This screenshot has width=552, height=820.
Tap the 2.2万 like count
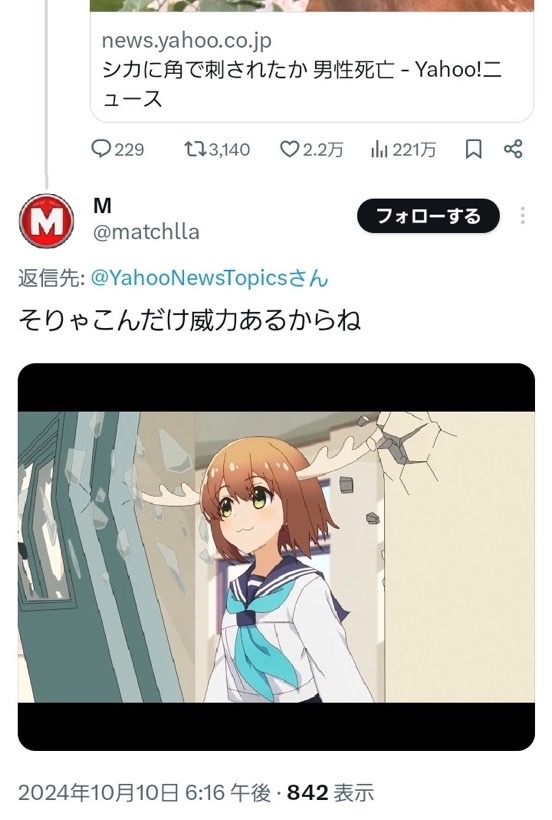coord(323,150)
